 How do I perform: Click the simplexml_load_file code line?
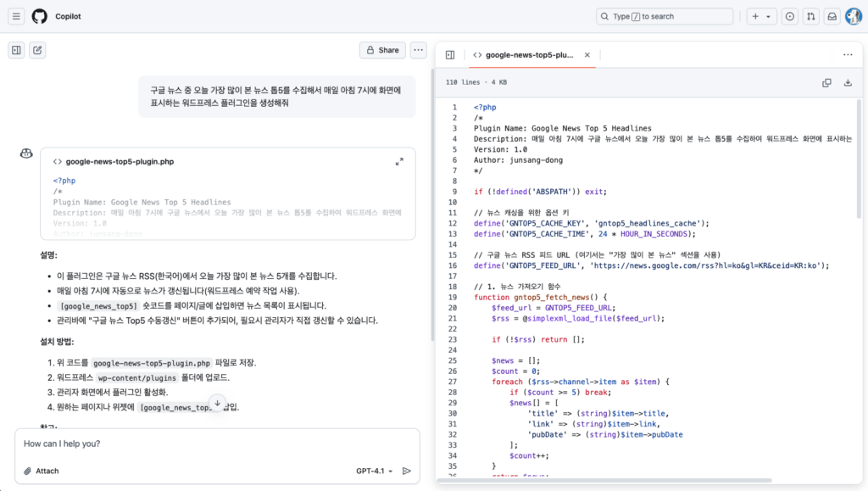pos(578,318)
